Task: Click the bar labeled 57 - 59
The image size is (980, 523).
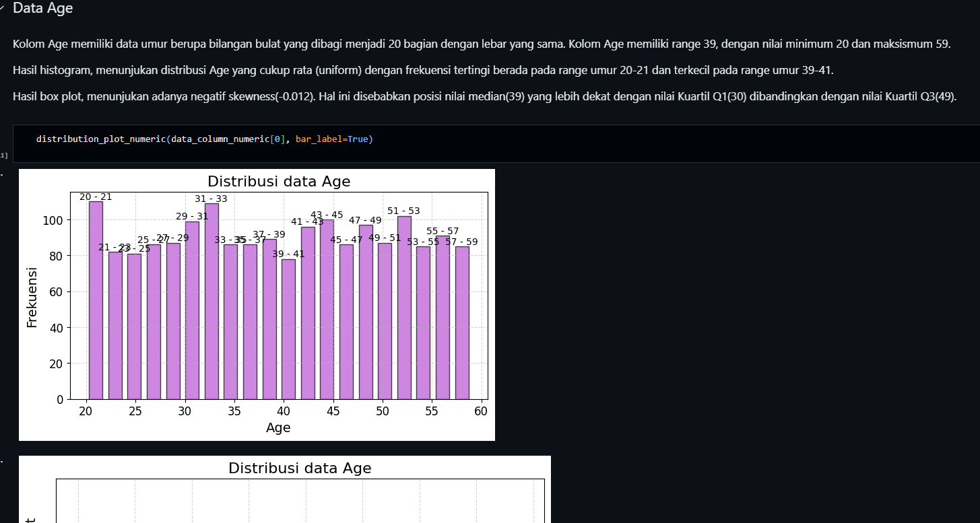Action: (462, 323)
